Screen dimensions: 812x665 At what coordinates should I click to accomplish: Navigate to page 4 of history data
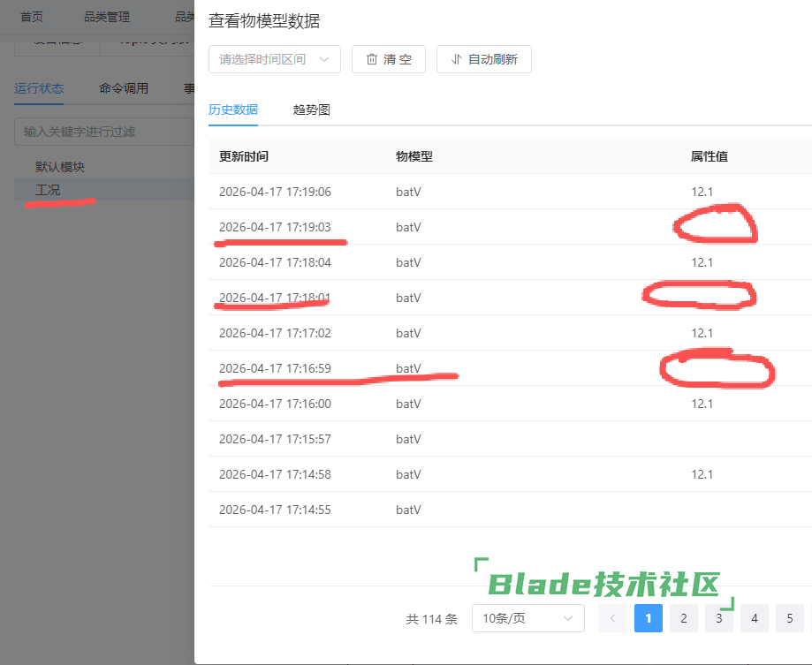tap(755, 619)
